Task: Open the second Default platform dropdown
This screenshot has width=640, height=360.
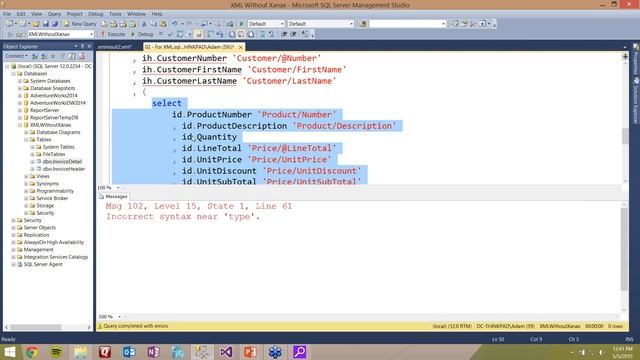Action: tap(320, 24)
